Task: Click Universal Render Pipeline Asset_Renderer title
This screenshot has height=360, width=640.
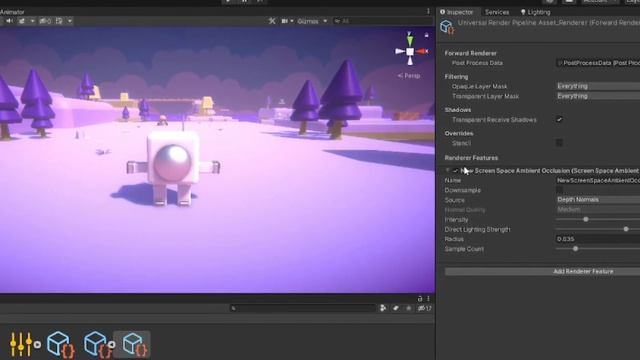Action: (x=549, y=23)
